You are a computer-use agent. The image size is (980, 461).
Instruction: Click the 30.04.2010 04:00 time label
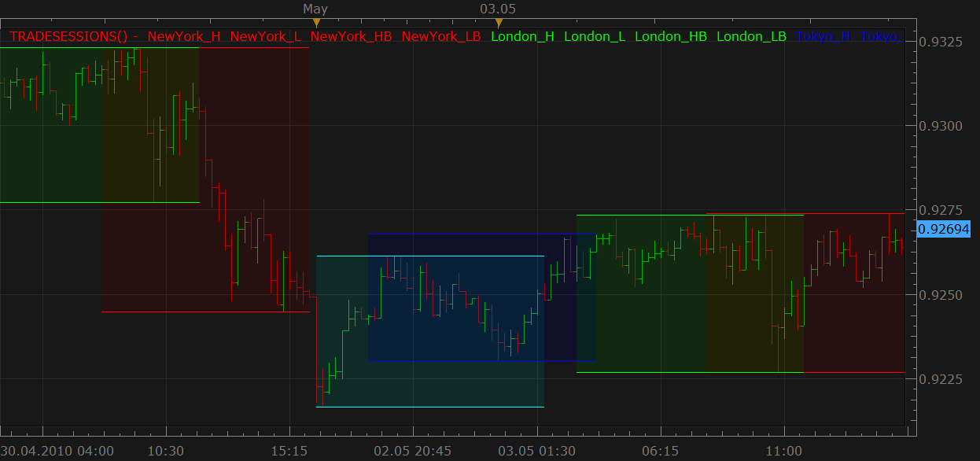[x=57, y=452]
